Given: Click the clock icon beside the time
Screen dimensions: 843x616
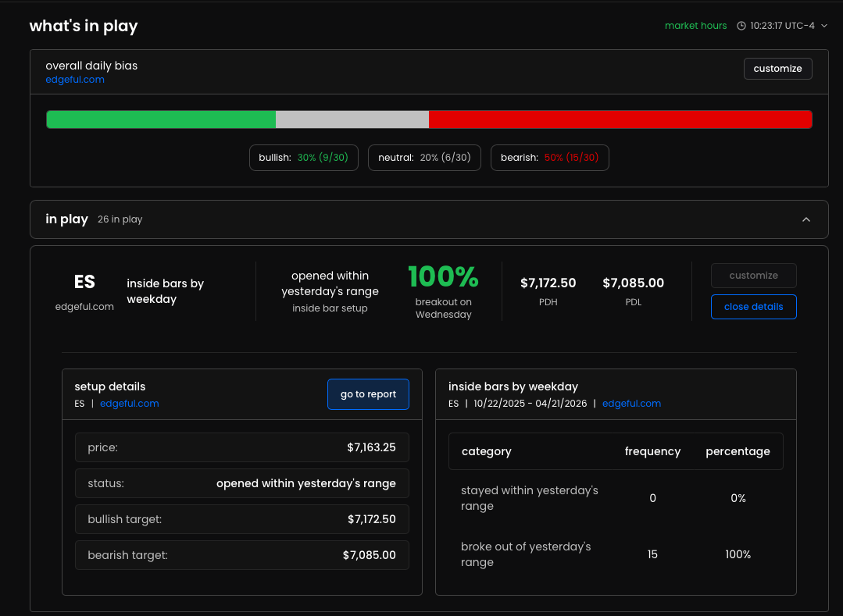Looking at the screenshot, I should click(741, 26).
